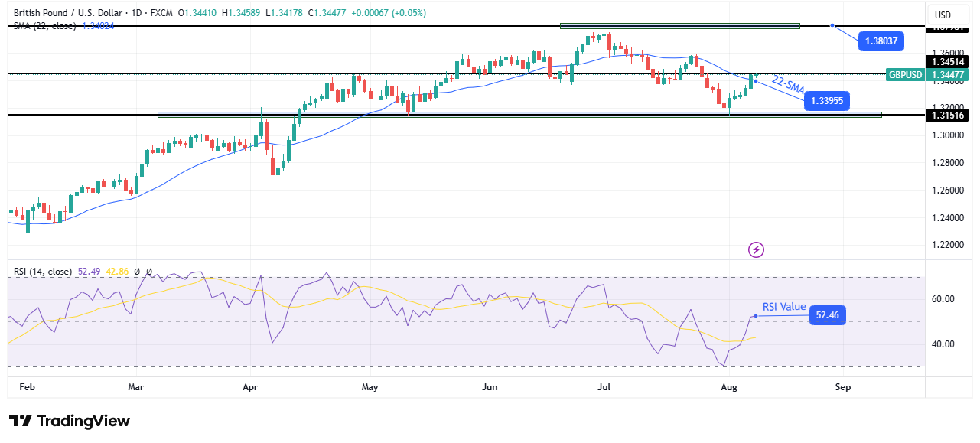Open the 1D timeframe selector
This screenshot has width=980, height=443.
pos(135,13)
